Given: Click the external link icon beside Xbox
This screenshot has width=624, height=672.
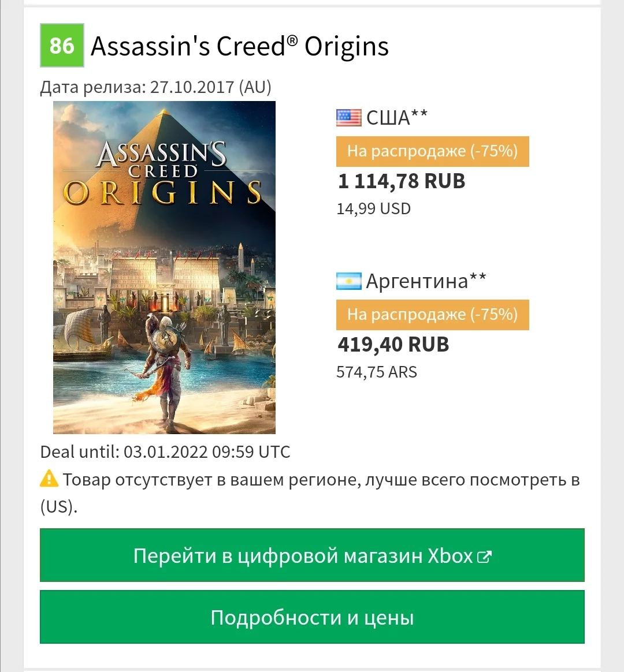Looking at the screenshot, I should pos(484,557).
